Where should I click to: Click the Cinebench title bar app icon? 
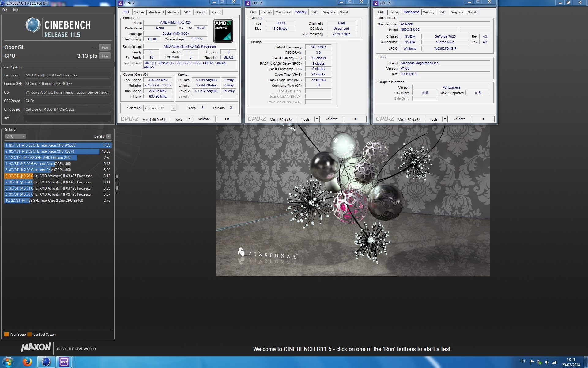(x=3, y=3)
